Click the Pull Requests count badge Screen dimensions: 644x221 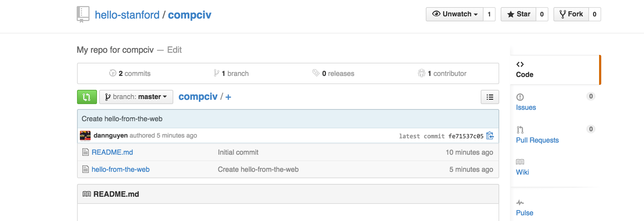pyautogui.click(x=591, y=129)
